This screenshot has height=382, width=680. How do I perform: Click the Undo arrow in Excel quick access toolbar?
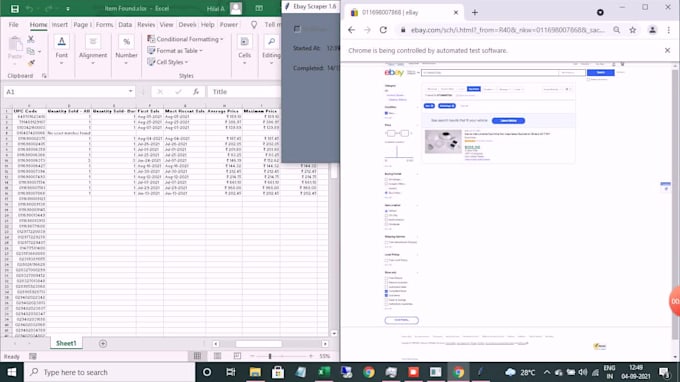[29, 9]
